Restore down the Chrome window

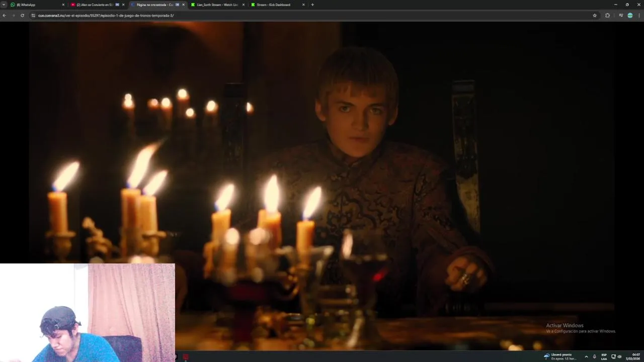point(627,5)
